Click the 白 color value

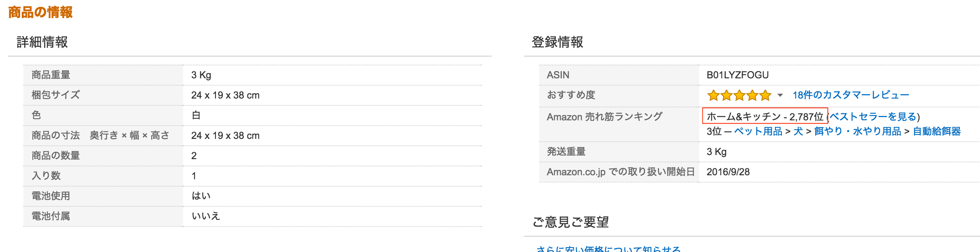[x=196, y=115]
